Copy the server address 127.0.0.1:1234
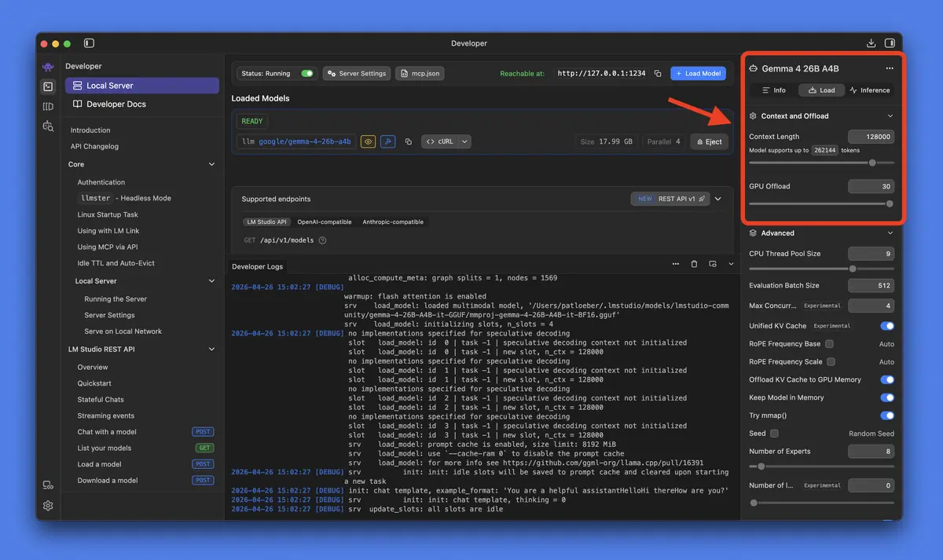943x560 pixels. point(658,73)
